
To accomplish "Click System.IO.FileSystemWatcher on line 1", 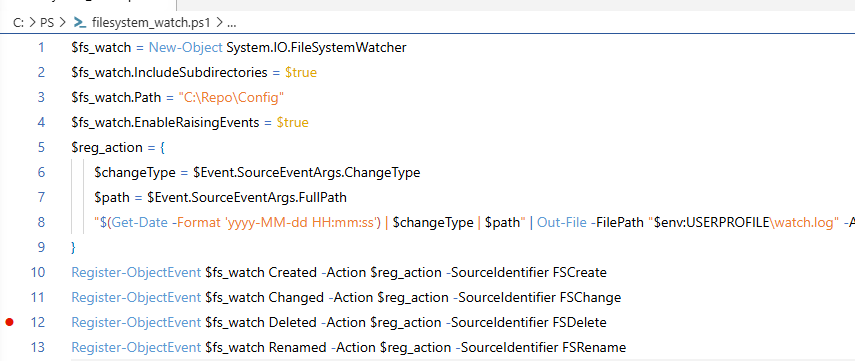I will click(x=316, y=47).
